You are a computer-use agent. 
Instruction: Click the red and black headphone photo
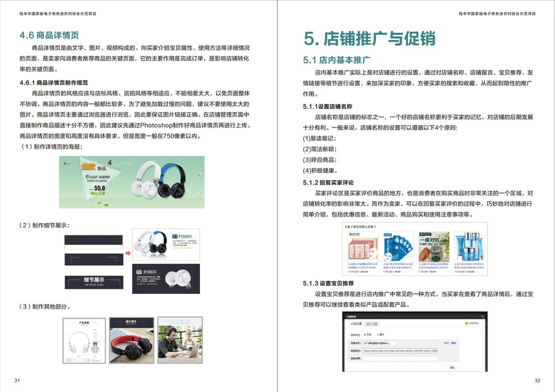132,340
